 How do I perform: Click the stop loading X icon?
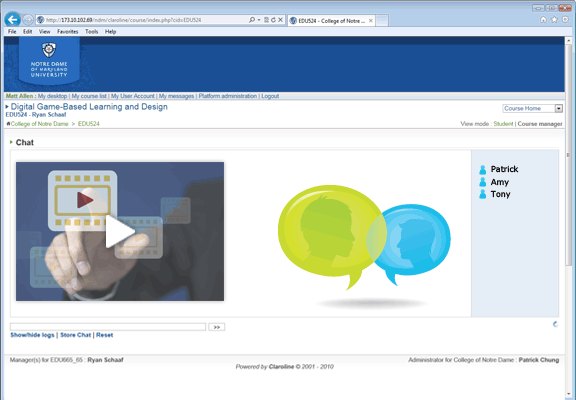pos(280,20)
